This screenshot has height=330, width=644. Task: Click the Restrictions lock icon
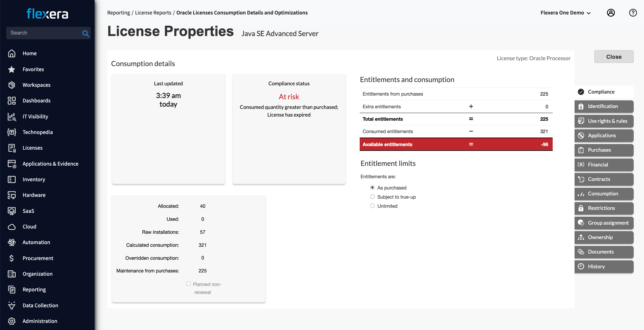click(x=581, y=208)
